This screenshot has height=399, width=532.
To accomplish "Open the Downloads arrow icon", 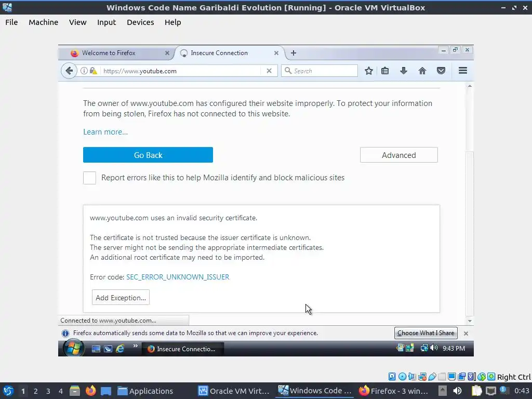I will click(x=403, y=71).
